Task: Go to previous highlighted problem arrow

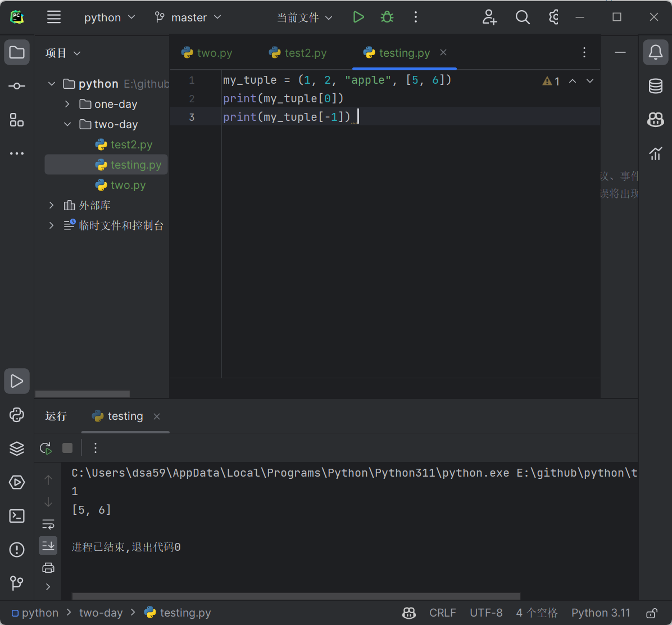Action: click(573, 81)
